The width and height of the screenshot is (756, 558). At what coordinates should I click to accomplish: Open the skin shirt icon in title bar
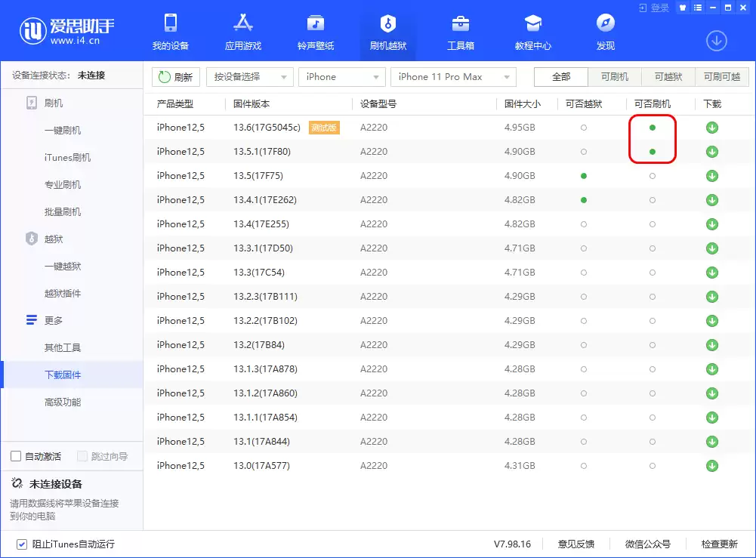(x=682, y=8)
